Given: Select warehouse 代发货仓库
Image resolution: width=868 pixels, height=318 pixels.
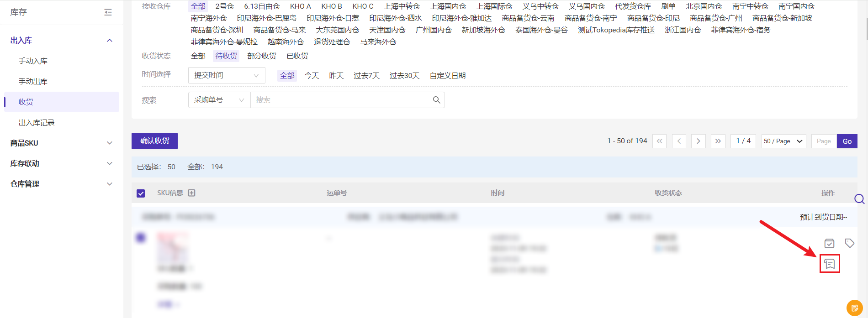Looking at the screenshot, I should (x=633, y=6).
